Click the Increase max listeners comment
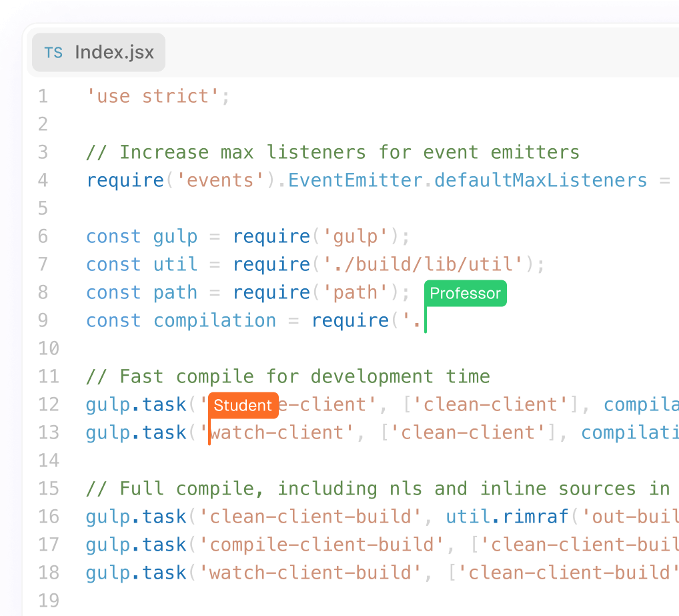Screen dimensions: 679x616 point(332,153)
